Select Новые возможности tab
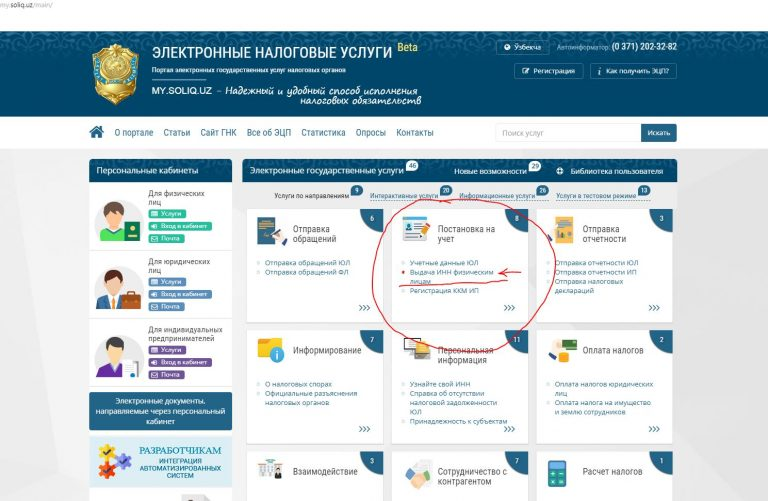Screen dimensions: 768x501 490,171
